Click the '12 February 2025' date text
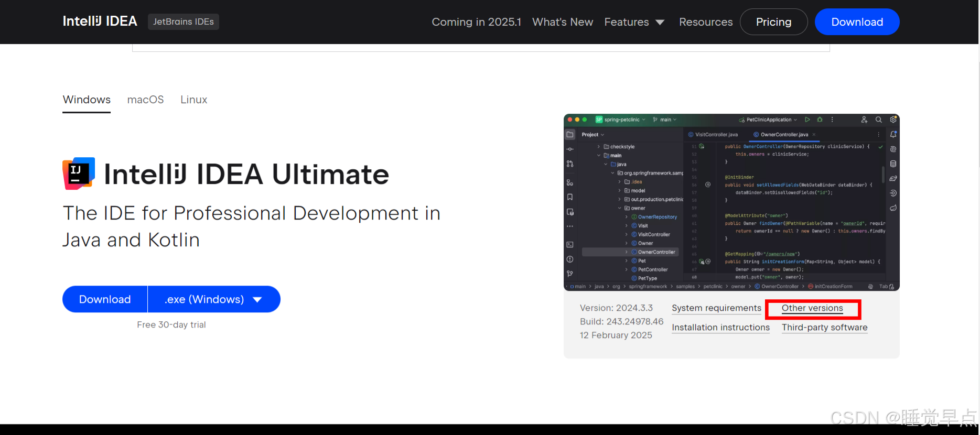The height and width of the screenshot is (435, 980). point(616,335)
